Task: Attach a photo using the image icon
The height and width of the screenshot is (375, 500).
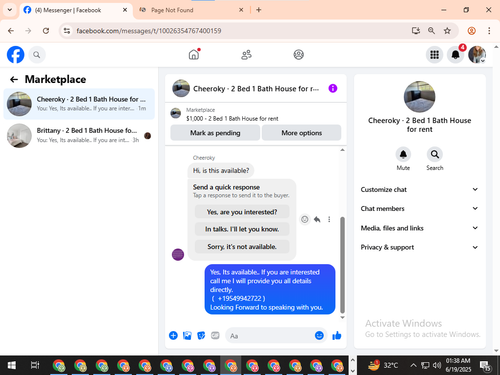Action: pos(187,335)
